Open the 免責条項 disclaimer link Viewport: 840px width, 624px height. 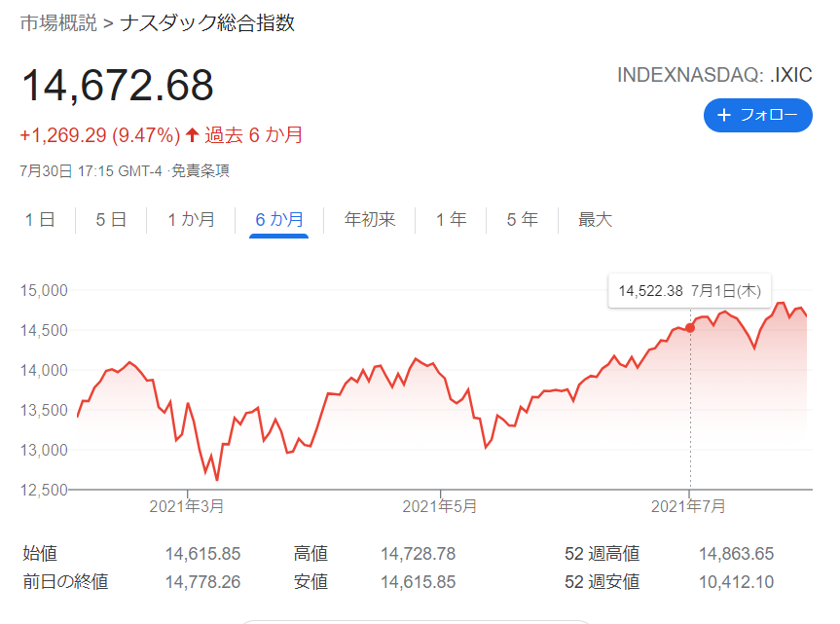201,171
